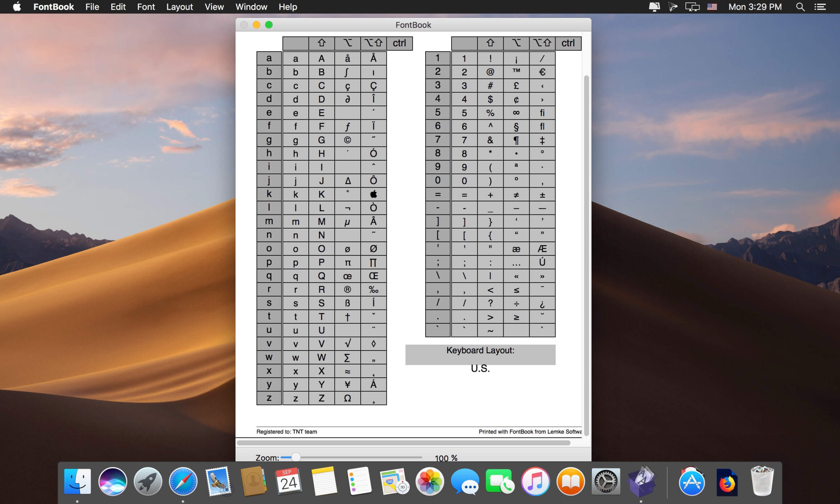Open Spotlight search in the menu bar

pos(800,7)
